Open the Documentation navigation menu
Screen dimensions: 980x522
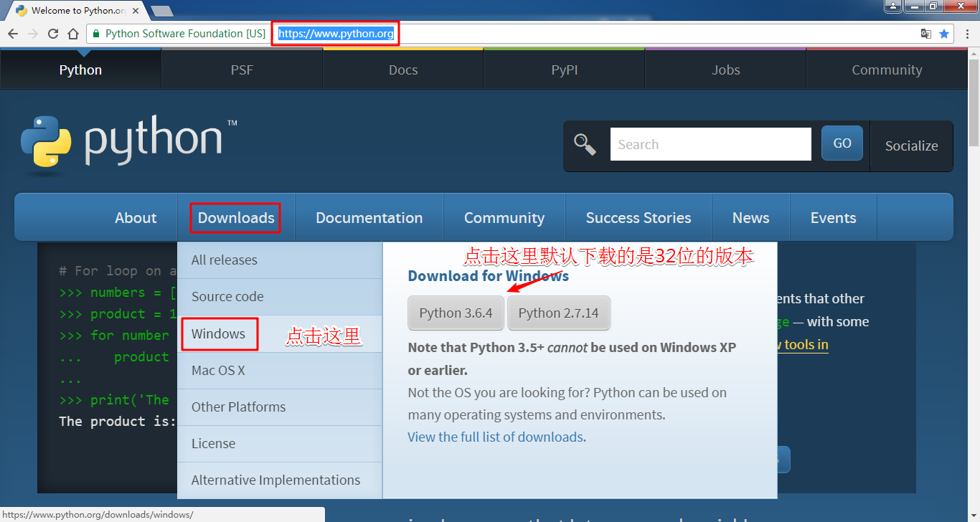(369, 218)
